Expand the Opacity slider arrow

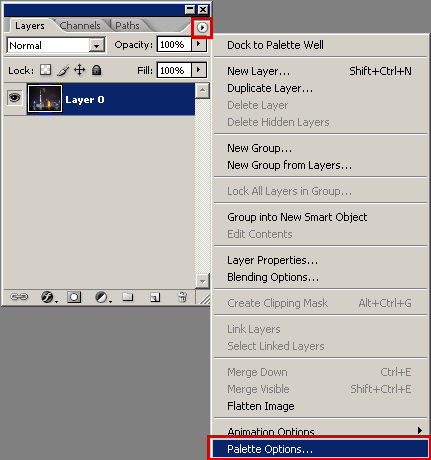coord(199,44)
